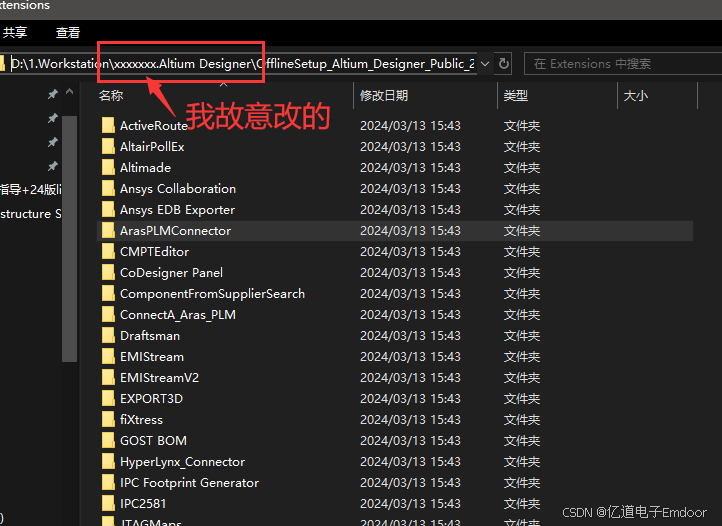Viewport: 722px width, 526px height.
Task: Select the 'Ansys EDB Exporter' folder name
Action: point(177,210)
